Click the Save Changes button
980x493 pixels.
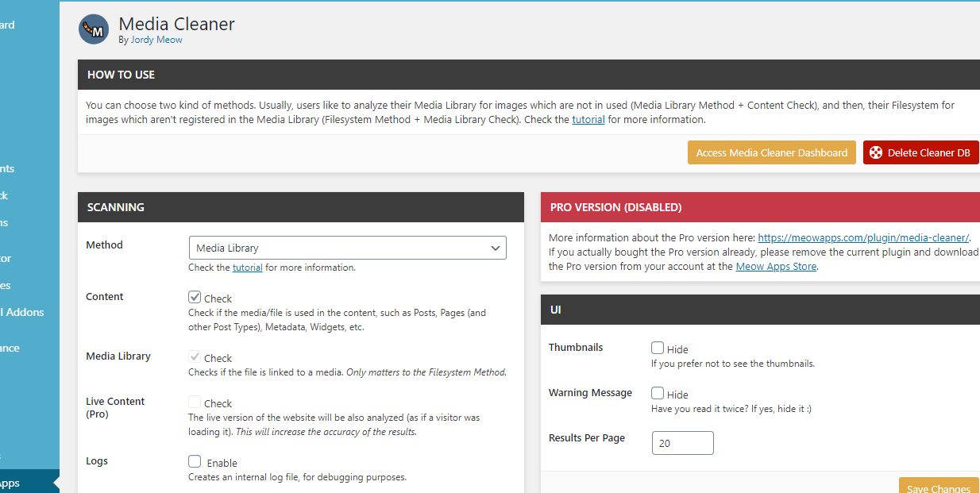[939, 485]
